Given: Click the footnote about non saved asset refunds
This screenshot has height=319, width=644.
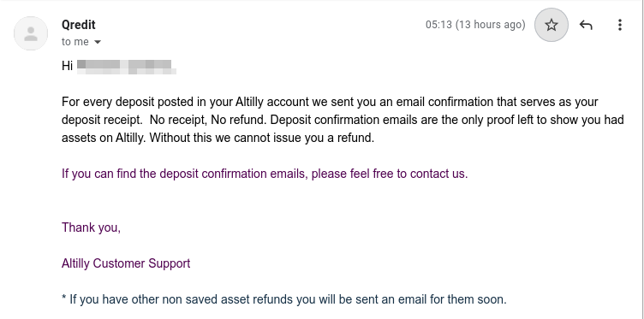Looking at the screenshot, I should [x=284, y=299].
